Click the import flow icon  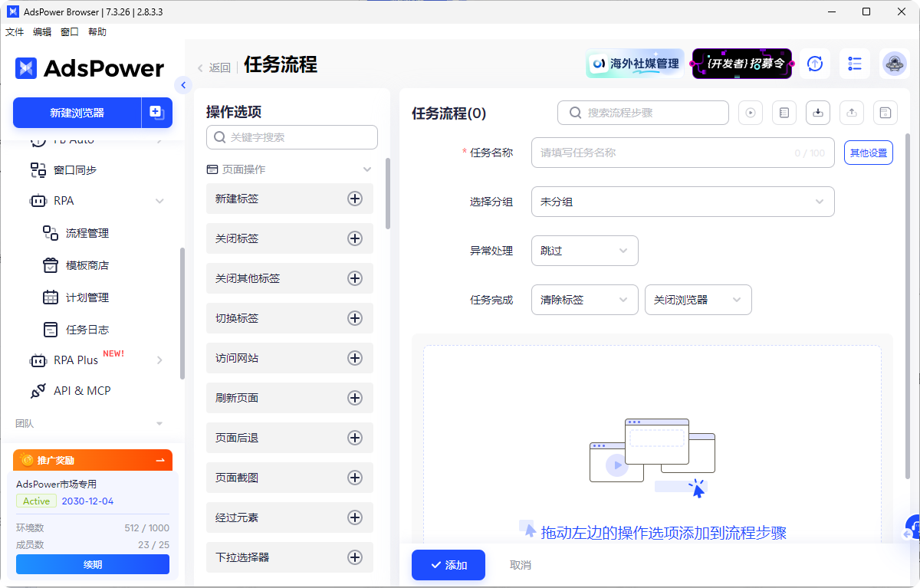coord(817,113)
